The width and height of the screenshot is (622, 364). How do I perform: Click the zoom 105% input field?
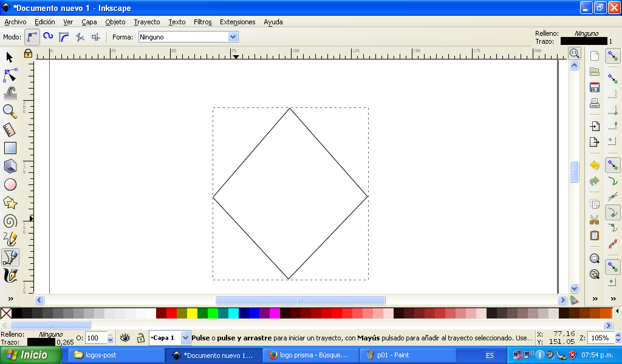[x=601, y=338]
